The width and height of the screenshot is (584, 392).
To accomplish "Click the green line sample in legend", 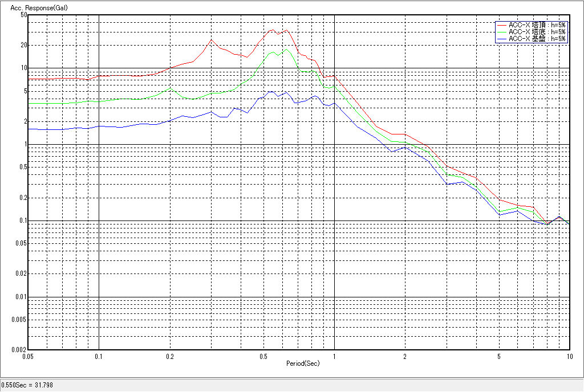I will point(501,32).
